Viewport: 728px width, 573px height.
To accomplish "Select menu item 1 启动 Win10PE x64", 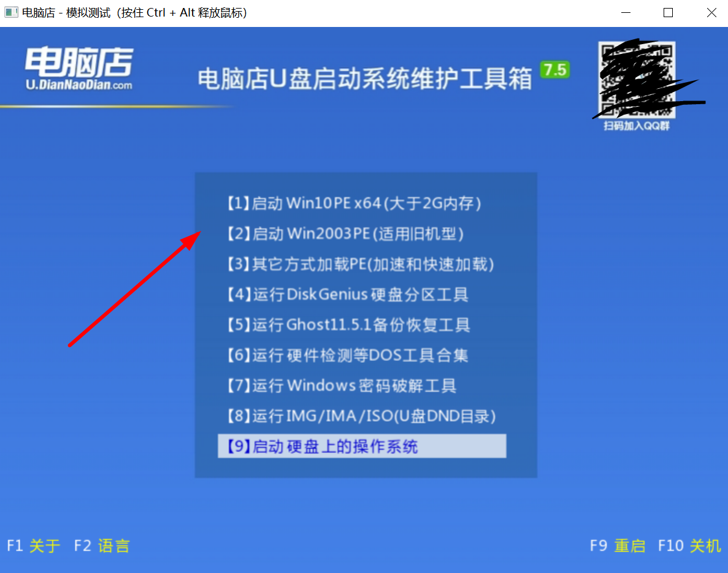I will (354, 203).
